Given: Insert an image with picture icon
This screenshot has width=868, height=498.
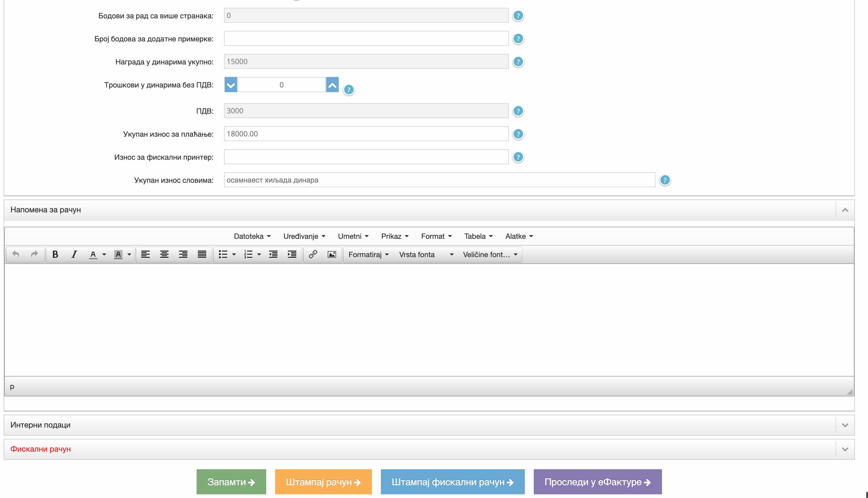Looking at the screenshot, I should pos(332,254).
